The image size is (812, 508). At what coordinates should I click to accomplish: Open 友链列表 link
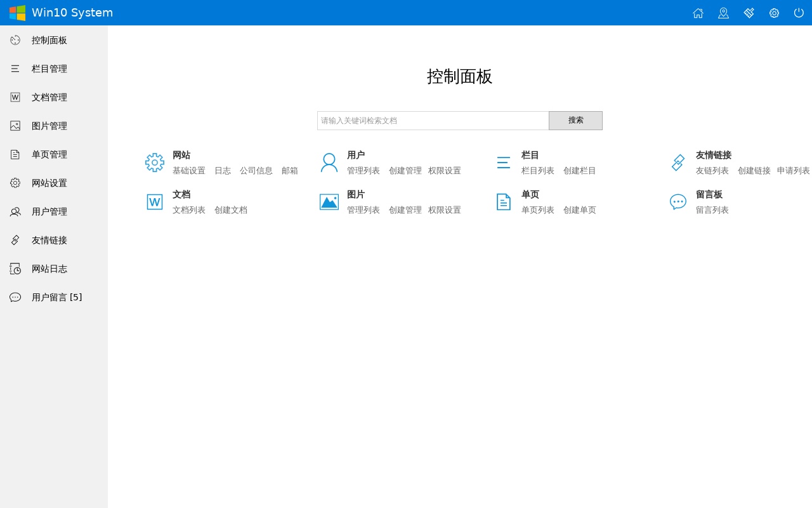712,171
